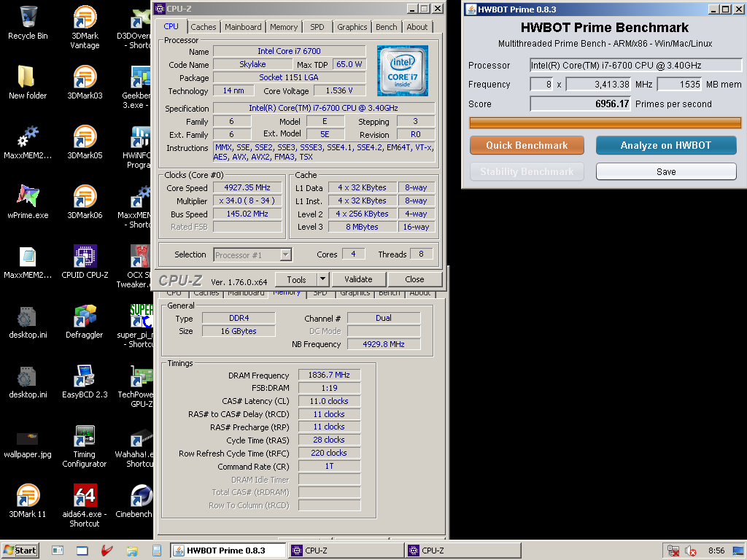This screenshot has width=747, height=560.
Task: Start the Quick Benchmark in HWBOT Prime
Action: pyautogui.click(x=527, y=145)
